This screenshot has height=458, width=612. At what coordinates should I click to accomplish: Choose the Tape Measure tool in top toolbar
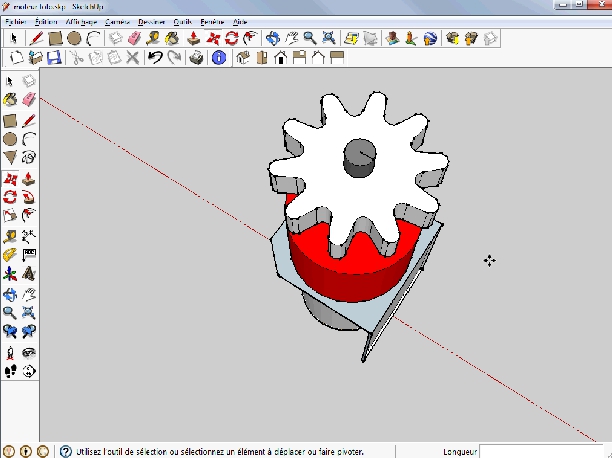tap(153, 38)
